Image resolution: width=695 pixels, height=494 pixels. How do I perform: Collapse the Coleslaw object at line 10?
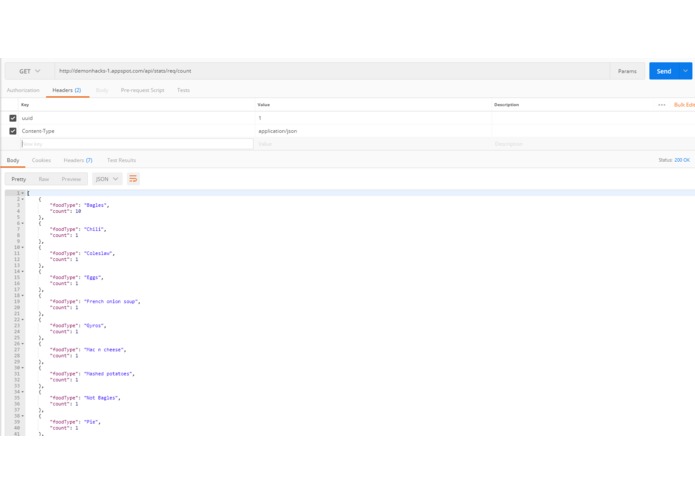click(23, 247)
